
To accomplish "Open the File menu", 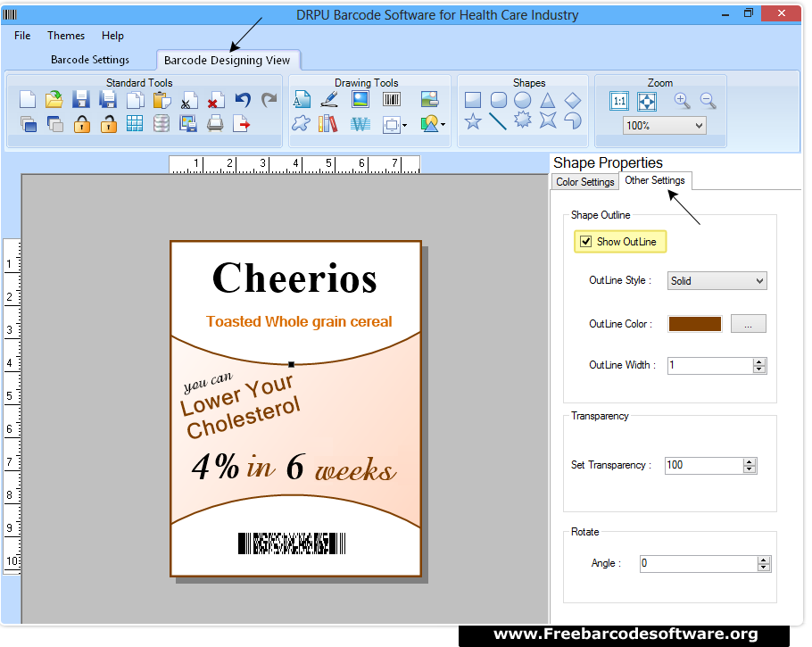I will click(22, 35).
